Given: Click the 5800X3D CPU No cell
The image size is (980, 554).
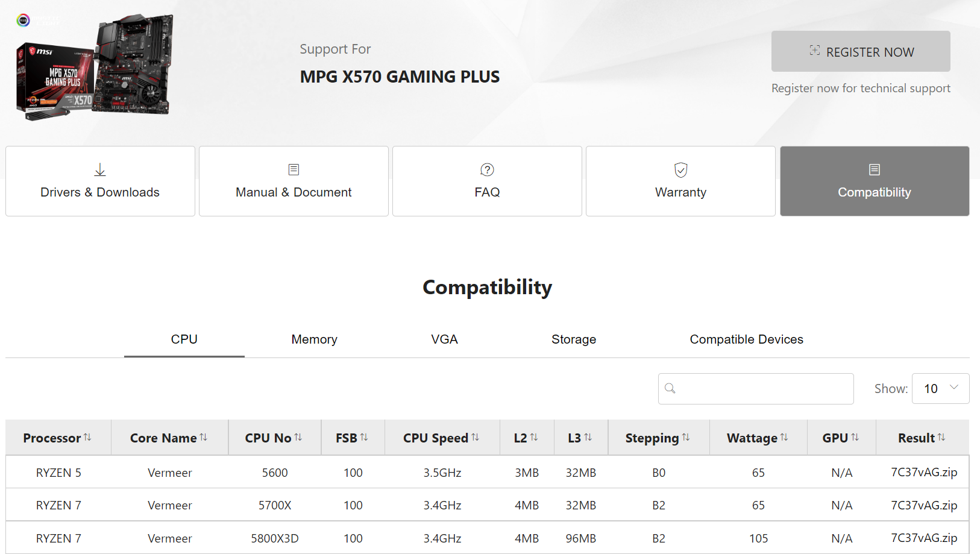Looking at the screenshot, I should pyautogui.click(x=275, y=538).
